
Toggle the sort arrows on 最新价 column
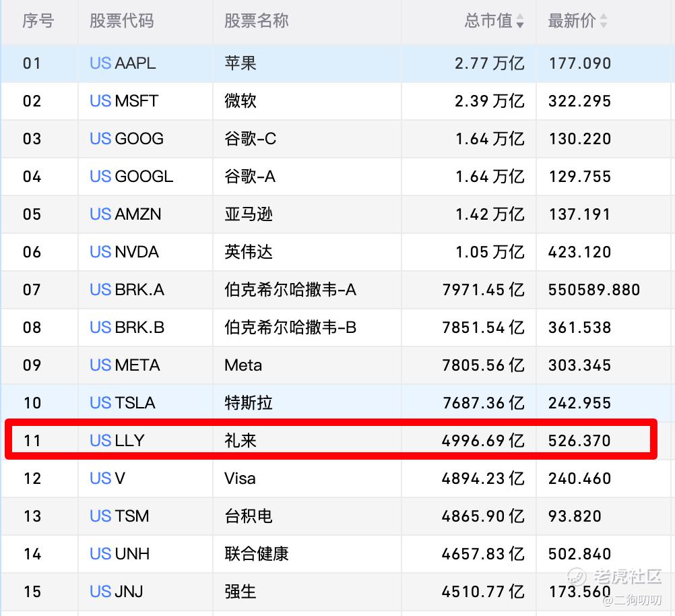point(604,21)
